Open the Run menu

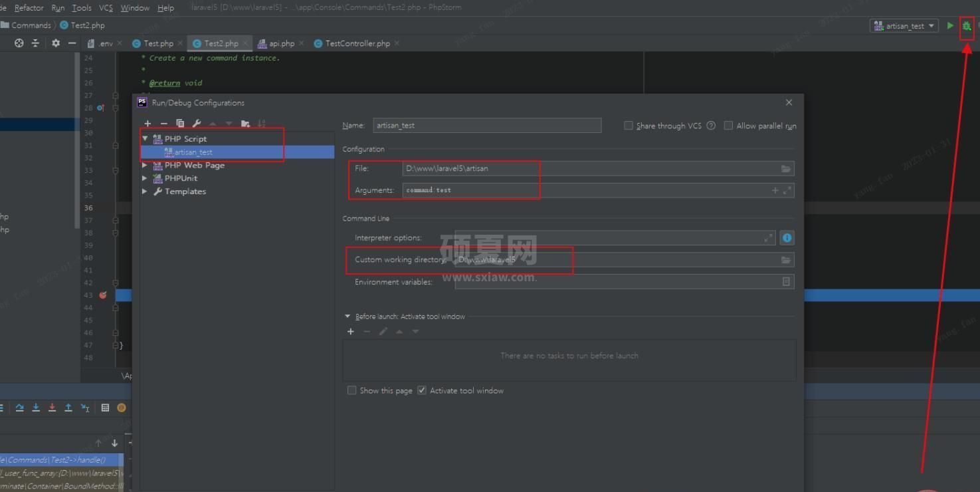58,8
